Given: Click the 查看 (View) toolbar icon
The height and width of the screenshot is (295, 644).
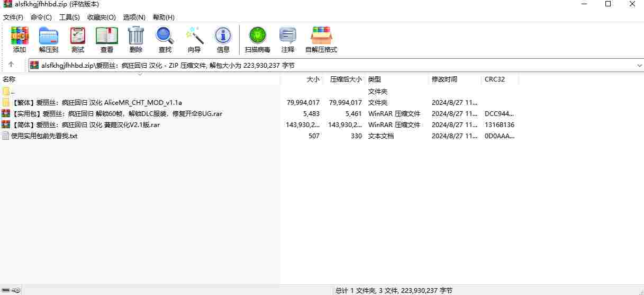Looking at the screenshot, I should coord(107,36).
